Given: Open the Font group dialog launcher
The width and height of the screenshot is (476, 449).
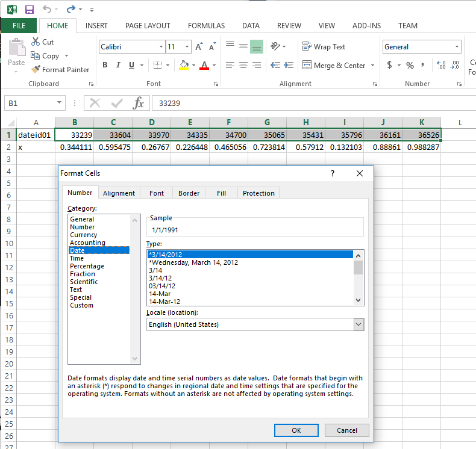Looking at the screenshot, I should pos(216,84).
